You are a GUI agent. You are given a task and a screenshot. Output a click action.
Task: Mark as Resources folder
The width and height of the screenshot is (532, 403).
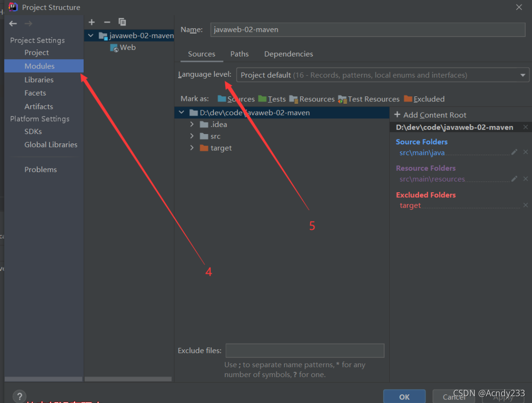(312, 99)
